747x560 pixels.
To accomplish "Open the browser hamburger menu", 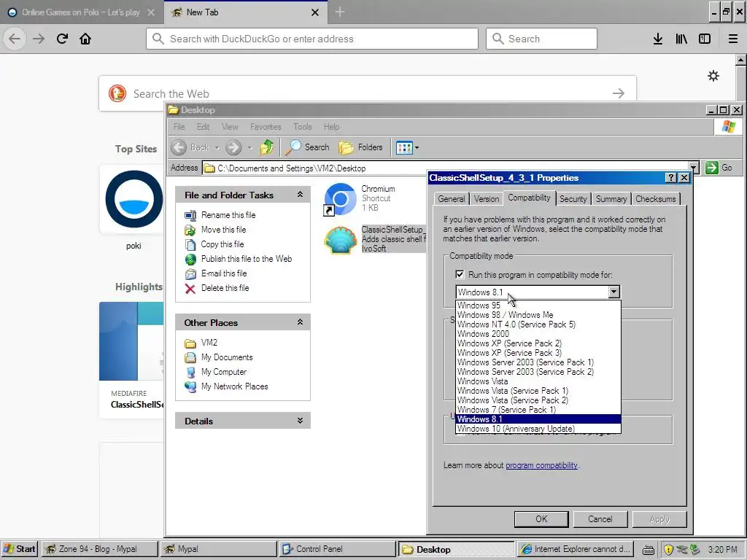I will pos(733,39).
